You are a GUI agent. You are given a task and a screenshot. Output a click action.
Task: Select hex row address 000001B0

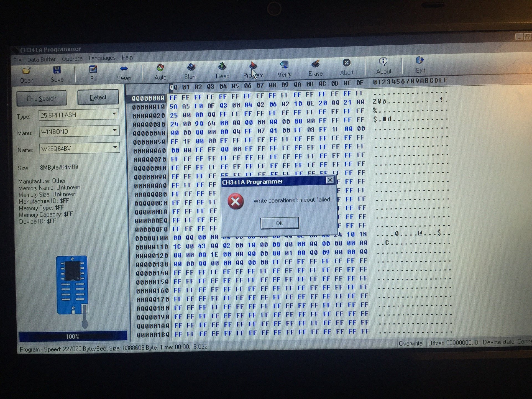tap(153, 335)
